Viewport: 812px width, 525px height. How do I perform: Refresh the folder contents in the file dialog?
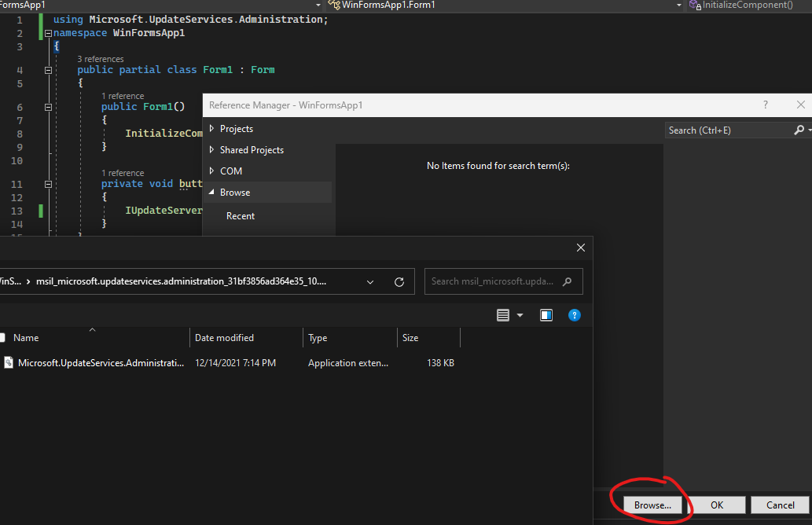pos(399,281)
